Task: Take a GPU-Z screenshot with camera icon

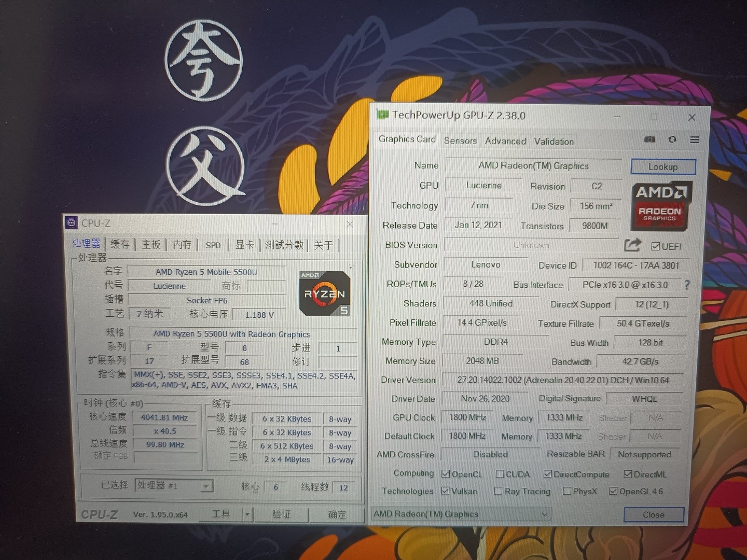Action: tap(649, 139)
